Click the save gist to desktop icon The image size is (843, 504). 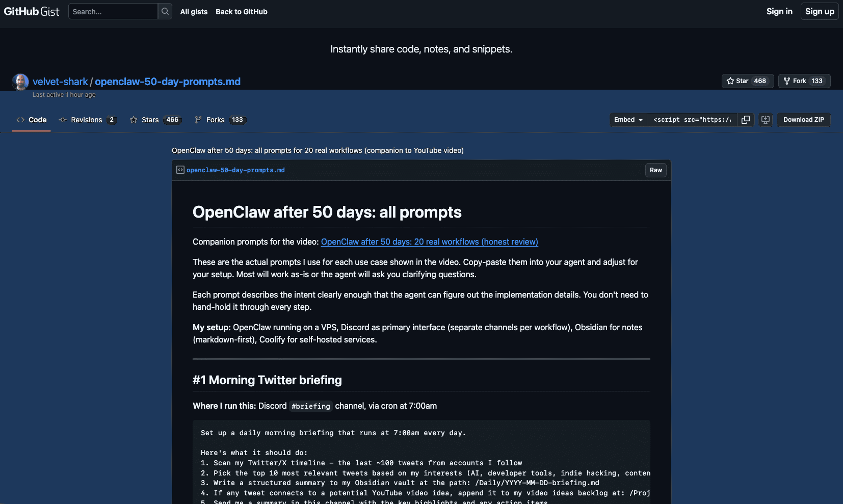pos(766,120)
